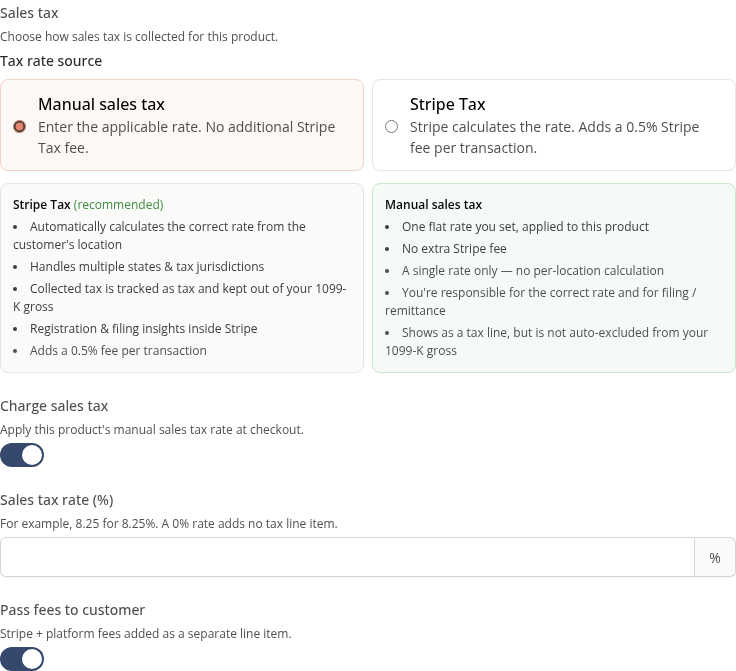Click 'Choose how sales tax is collected' description

point(139,37)
